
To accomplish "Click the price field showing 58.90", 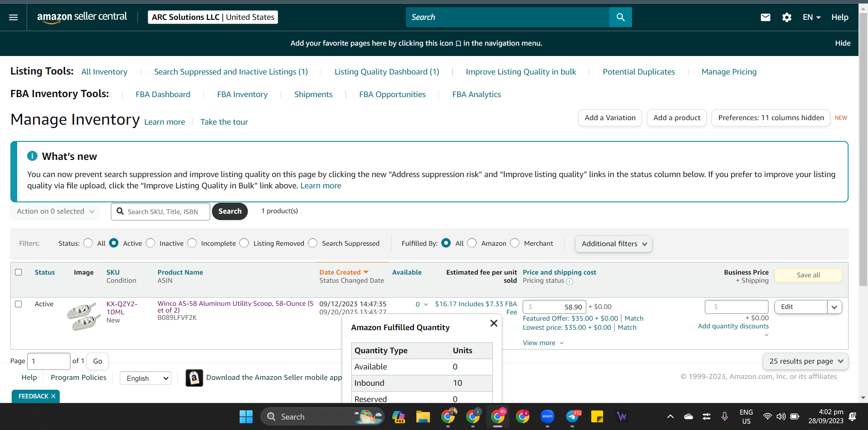I will click(x=554, y=307).
